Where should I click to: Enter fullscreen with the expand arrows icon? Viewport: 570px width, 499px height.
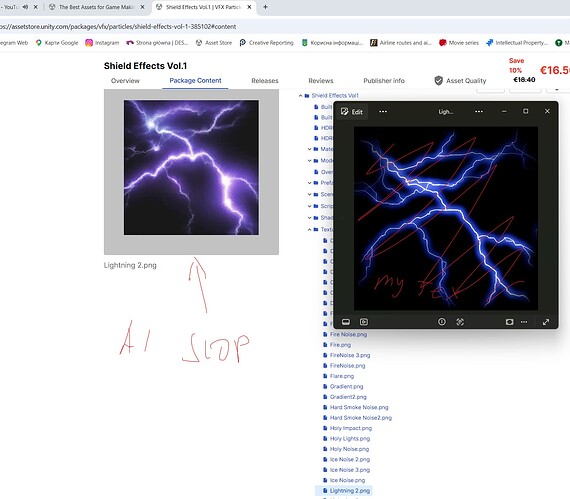point(546,322)
